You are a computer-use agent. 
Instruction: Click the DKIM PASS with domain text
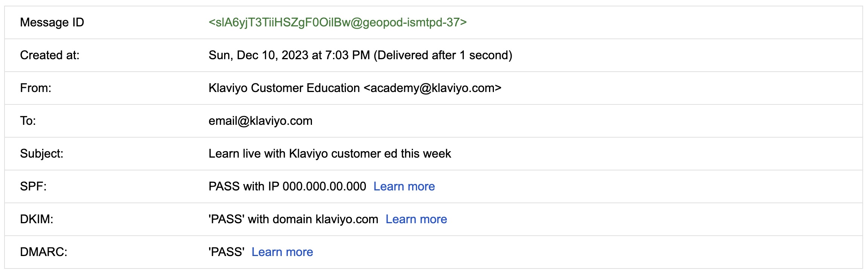pyautogui.click(x=293, y=219)
